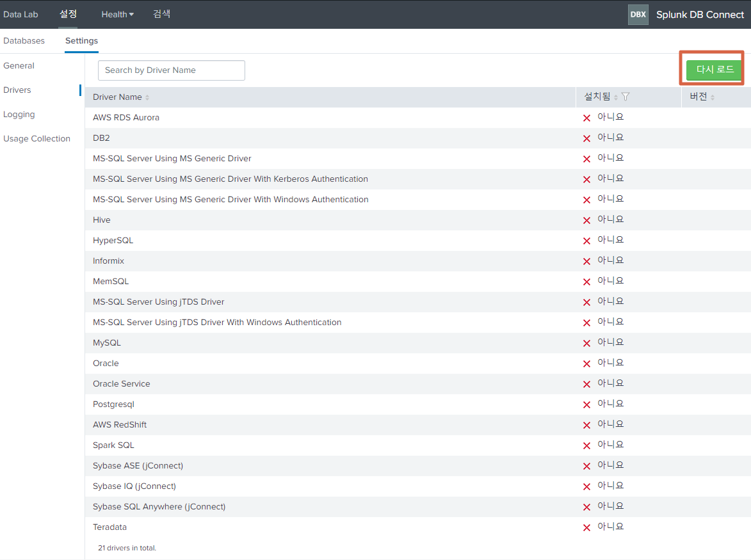Click red X icon in Teradata row
The width and height of the screenshot is (751, 560).
586,527
